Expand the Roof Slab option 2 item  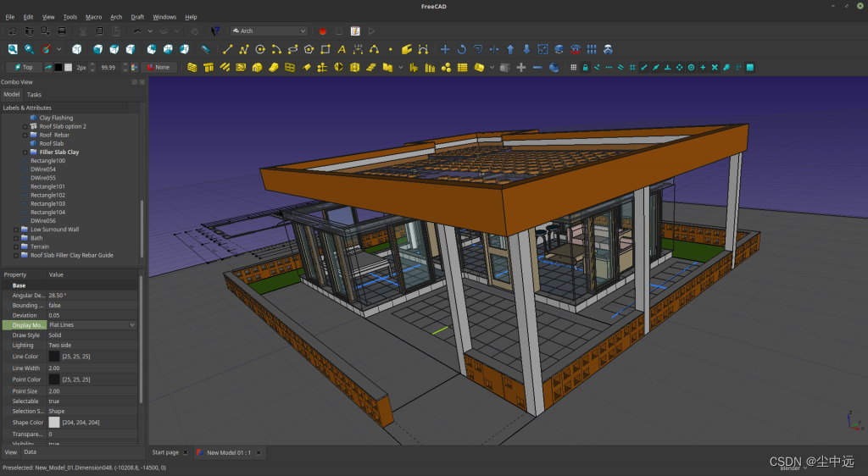click(x=25, y=126)
